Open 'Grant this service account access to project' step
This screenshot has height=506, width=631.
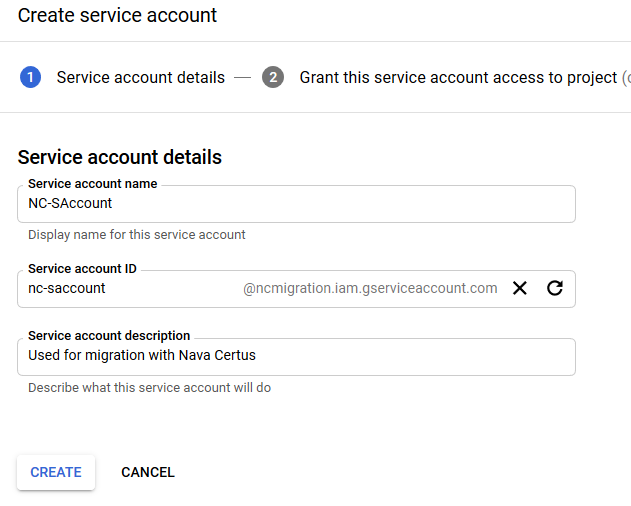click(458, 77)
